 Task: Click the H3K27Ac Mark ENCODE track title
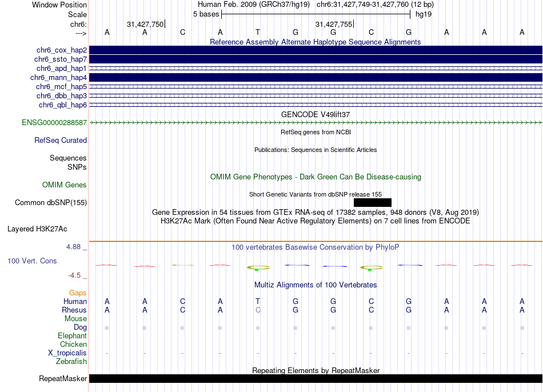(x=316, y=221)
